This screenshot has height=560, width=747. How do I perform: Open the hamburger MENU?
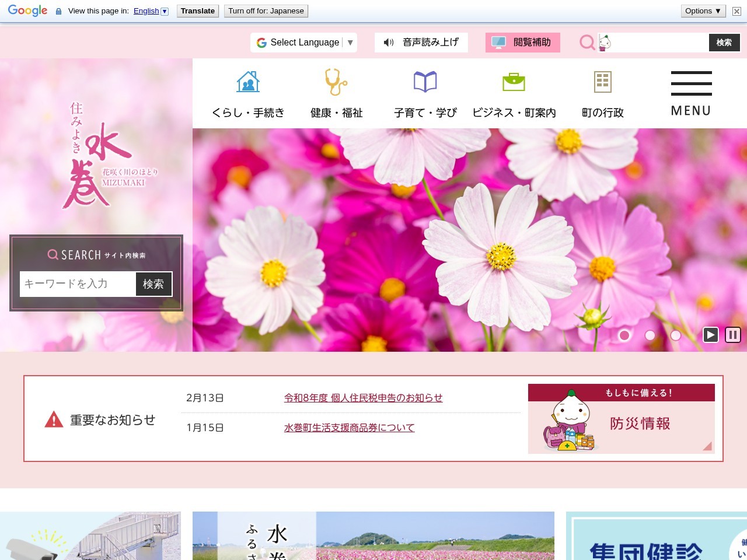click(692, 93)
